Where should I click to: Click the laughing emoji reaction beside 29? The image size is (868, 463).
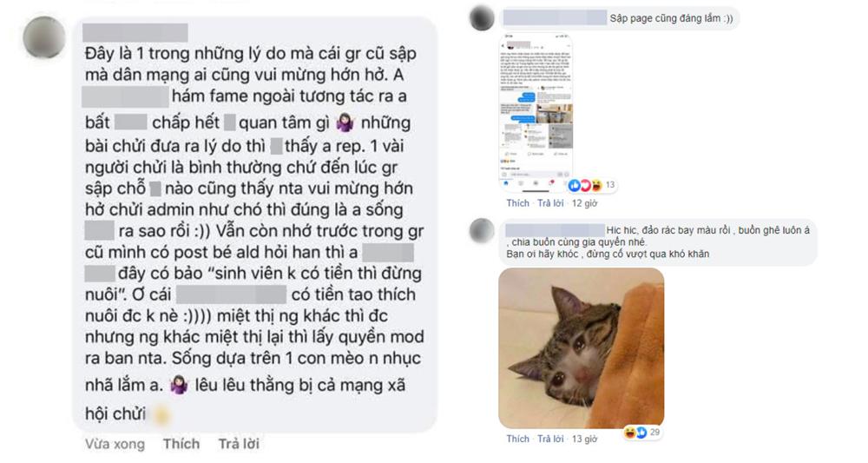[629, 432]
